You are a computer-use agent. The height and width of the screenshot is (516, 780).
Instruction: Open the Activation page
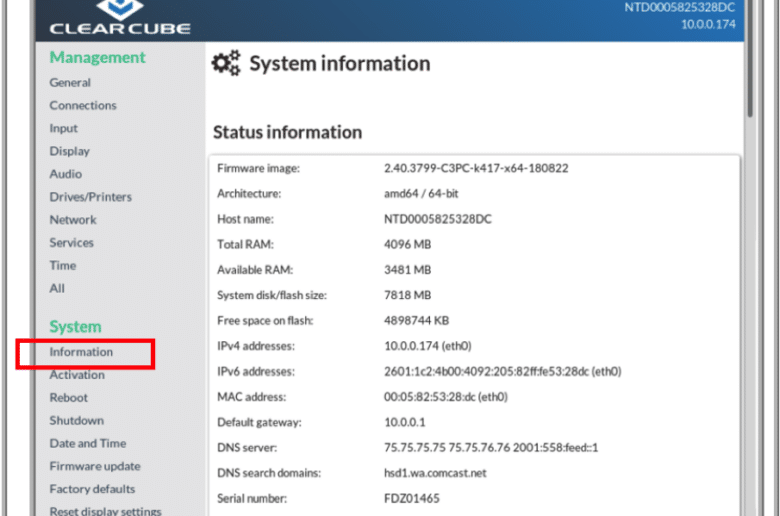coord(77,375)
